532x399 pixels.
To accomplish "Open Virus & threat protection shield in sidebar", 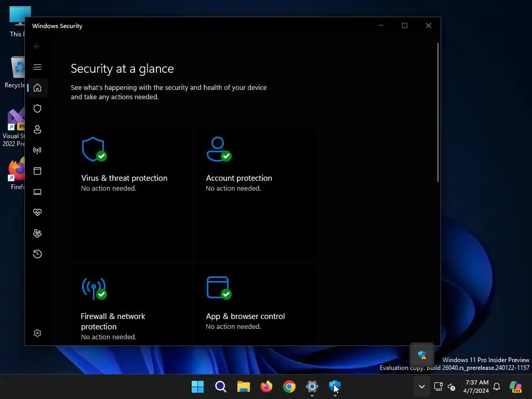I will click(x=37, y=109).
